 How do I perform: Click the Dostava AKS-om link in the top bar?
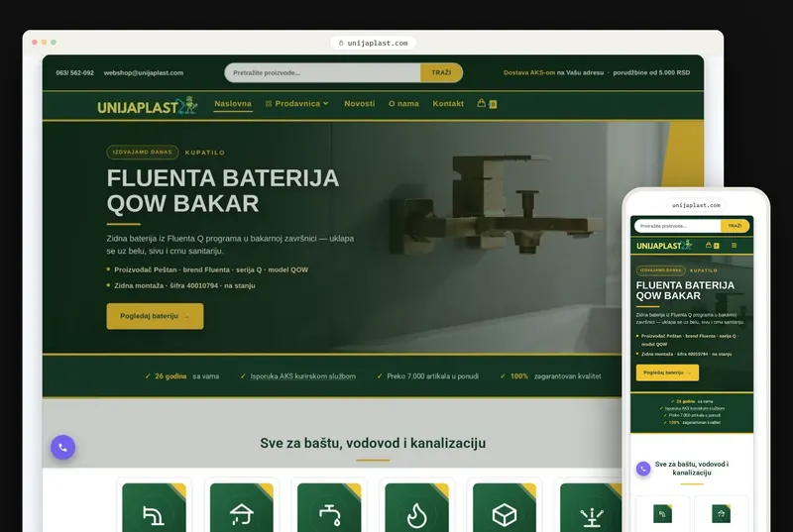529,72
